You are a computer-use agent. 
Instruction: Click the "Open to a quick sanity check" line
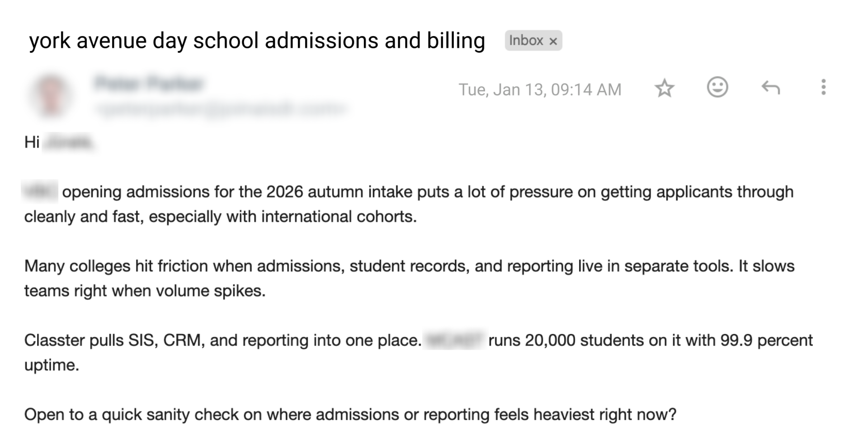[x=350, y=414]
